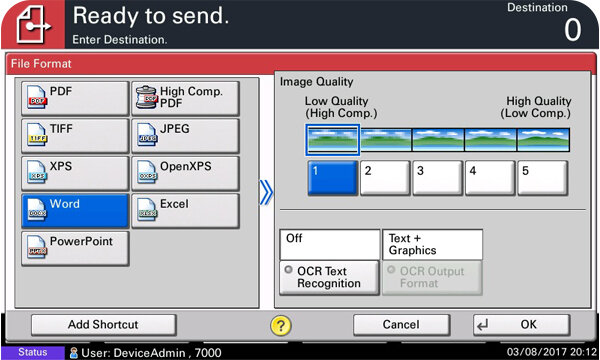Choose OpenXPS file format
Screen dimensions: 600x360
186,173
